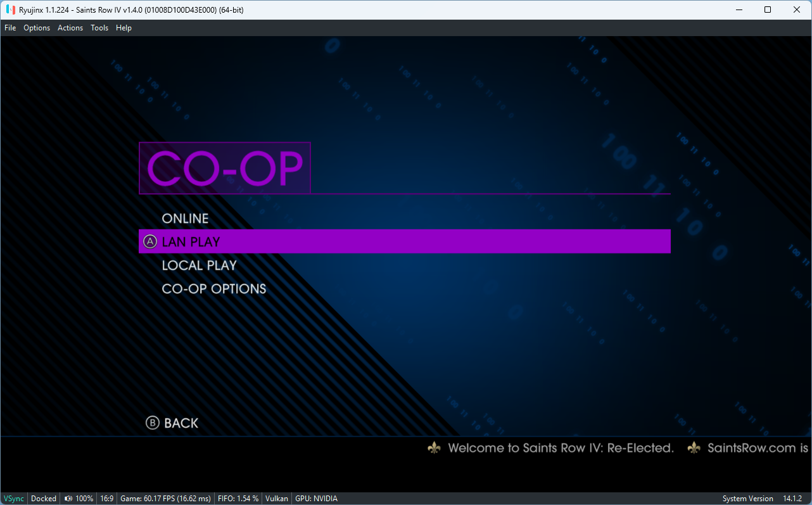812x505 pixels.
Task: Click the circled A button icon beside LAN PLAY
Action: 150,241
